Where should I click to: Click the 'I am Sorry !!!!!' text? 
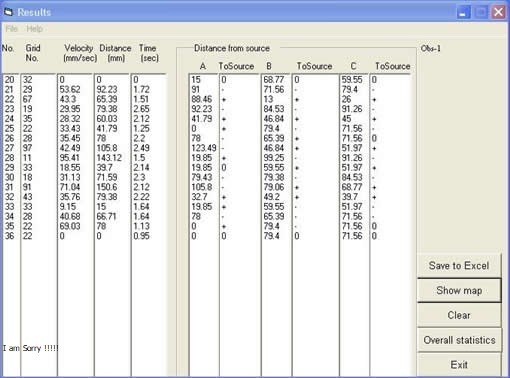[31, 348]
